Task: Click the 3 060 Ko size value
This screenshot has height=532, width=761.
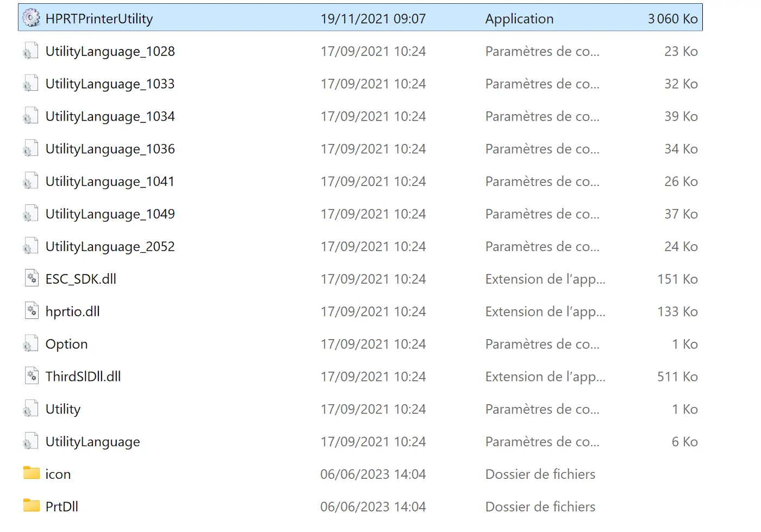Action: pos(672,19)
